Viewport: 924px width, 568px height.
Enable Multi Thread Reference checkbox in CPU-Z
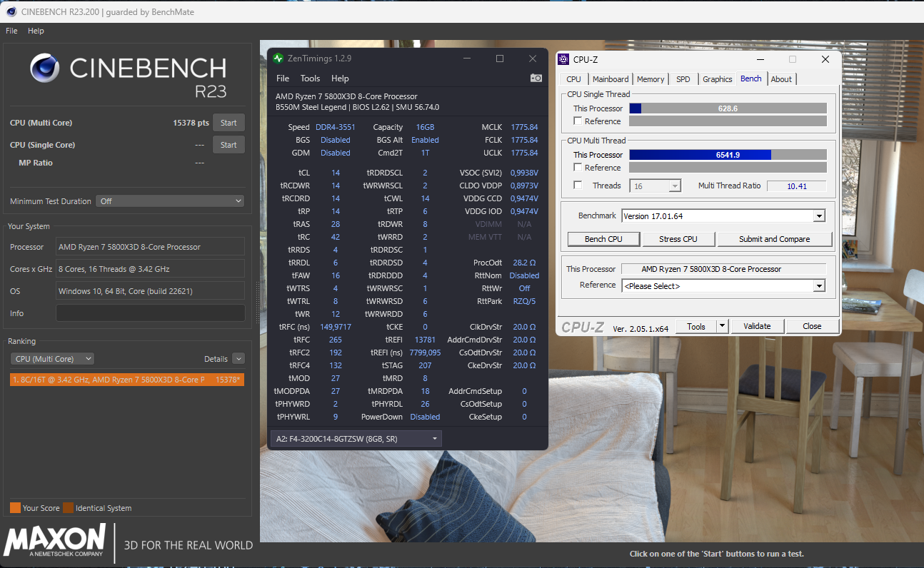[578, 168]
